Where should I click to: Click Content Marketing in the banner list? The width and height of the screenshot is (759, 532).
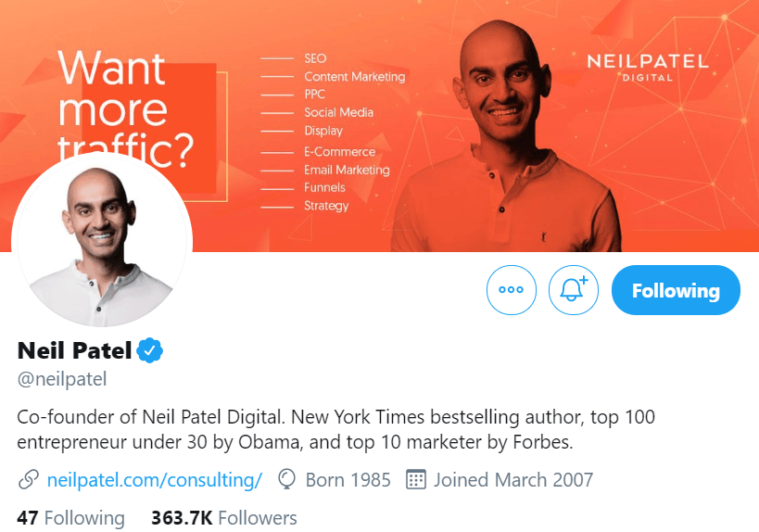click(354, 77)
